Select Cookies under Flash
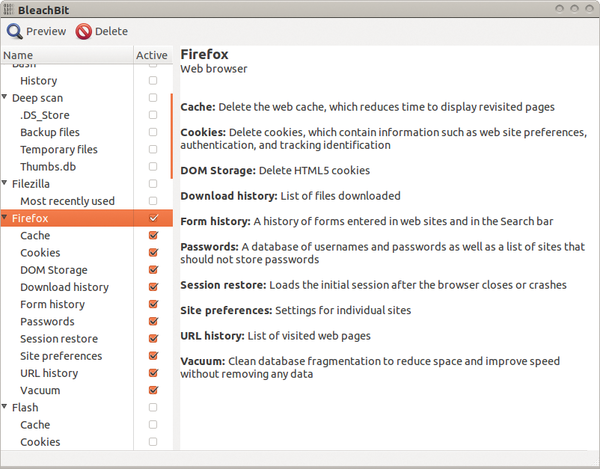Viewport: 600px width, 469px height. [x=86, y=442]
